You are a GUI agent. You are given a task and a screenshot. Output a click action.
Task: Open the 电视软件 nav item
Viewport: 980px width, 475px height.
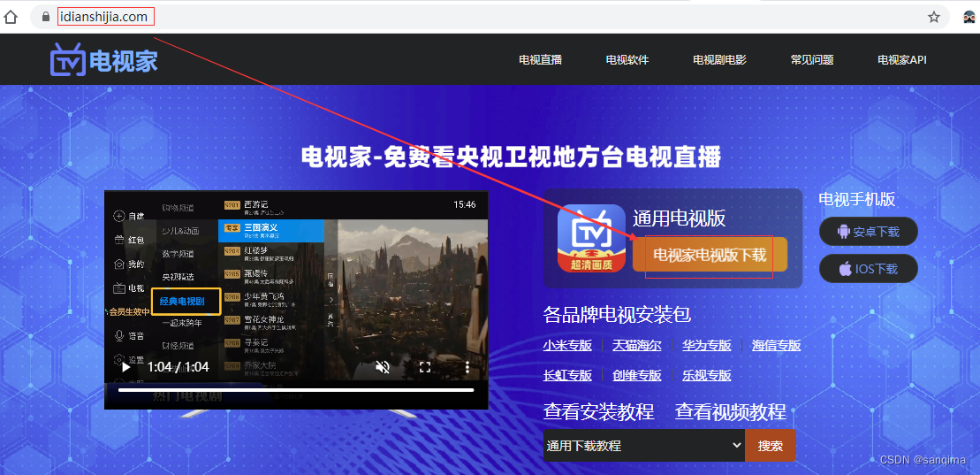tap(627, 60)
